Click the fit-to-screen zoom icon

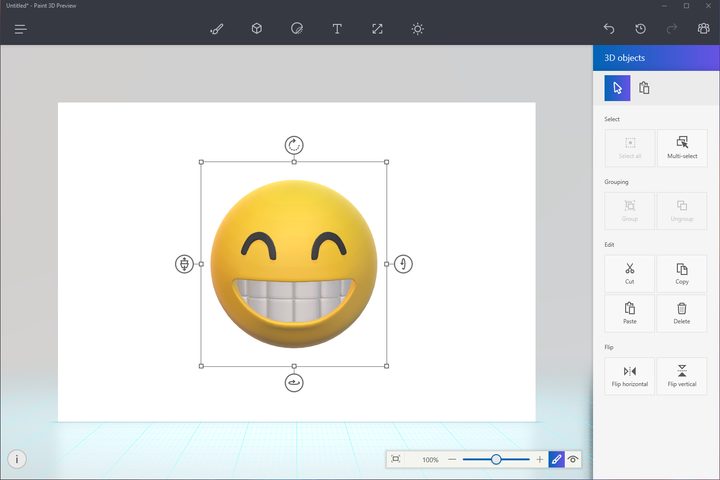(396, 459)
